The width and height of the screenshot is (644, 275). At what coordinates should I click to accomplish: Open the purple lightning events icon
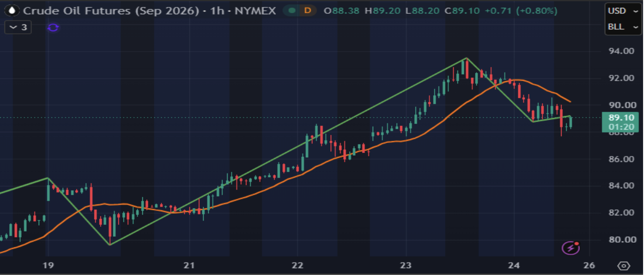tap(571, 248)
